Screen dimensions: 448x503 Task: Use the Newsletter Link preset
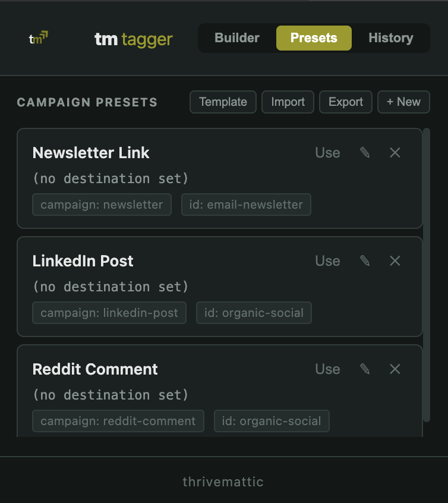(x=327, y=152)
